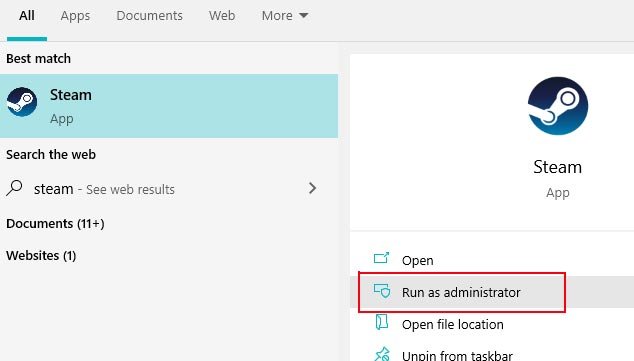The height and width of the screenshot is (361, 634).
Task: Select the Documents search tab
Action: [150, 15]
